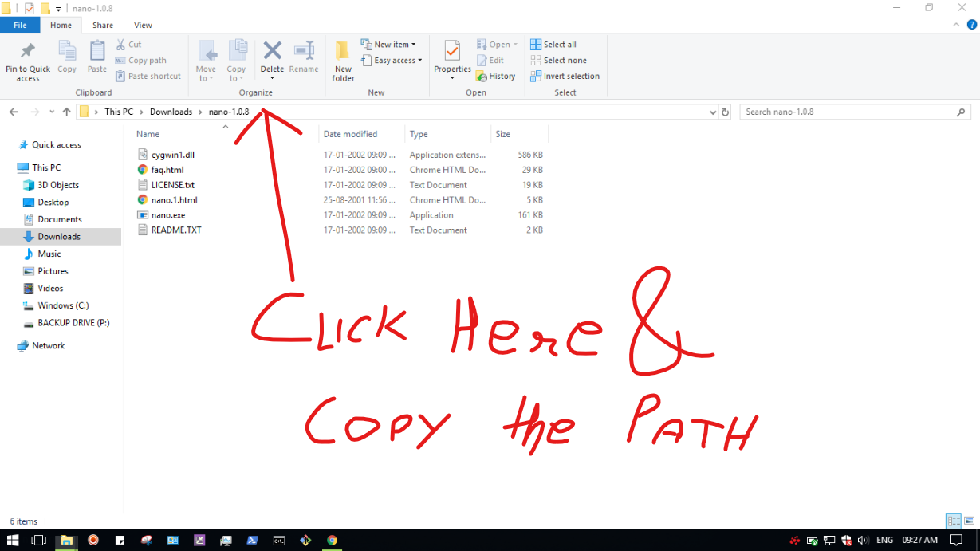Screen dimensions: 980x551
Task: Click Select all in ribbon
Action: click(553, 45)
